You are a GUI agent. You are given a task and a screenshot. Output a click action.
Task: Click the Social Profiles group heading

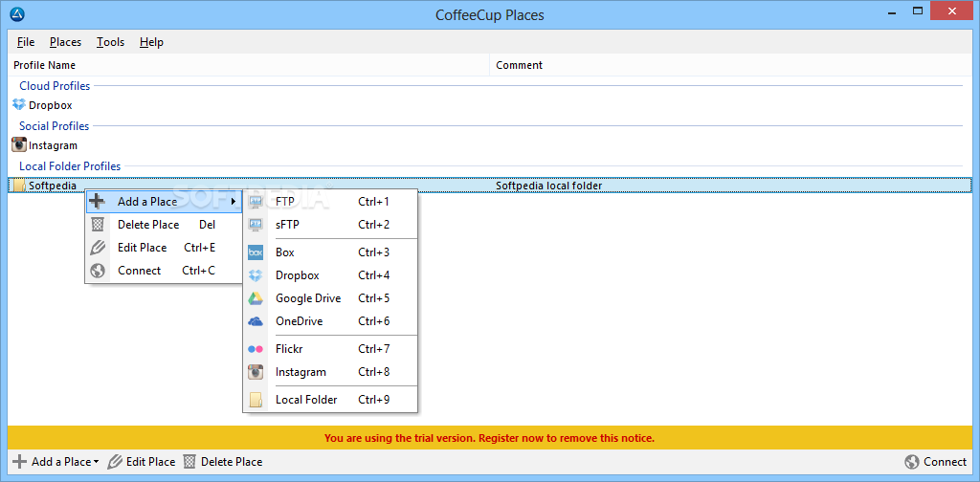(55, 125)
